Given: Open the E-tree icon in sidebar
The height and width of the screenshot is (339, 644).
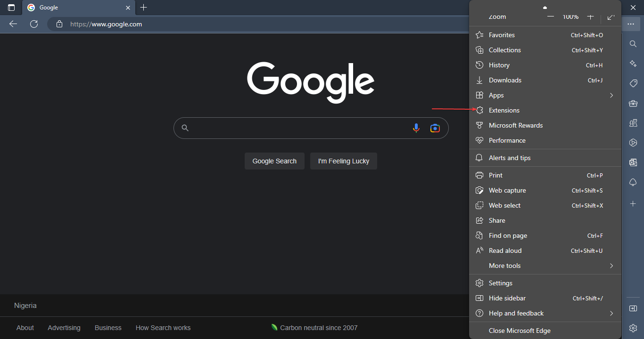Looking at the screenshot, I should [633, 182].
